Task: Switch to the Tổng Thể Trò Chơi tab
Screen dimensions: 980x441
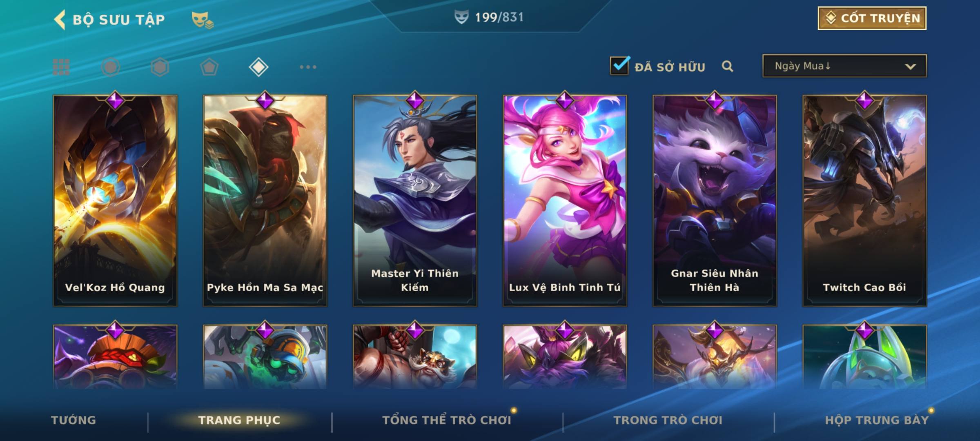Action: pos(447,420)
